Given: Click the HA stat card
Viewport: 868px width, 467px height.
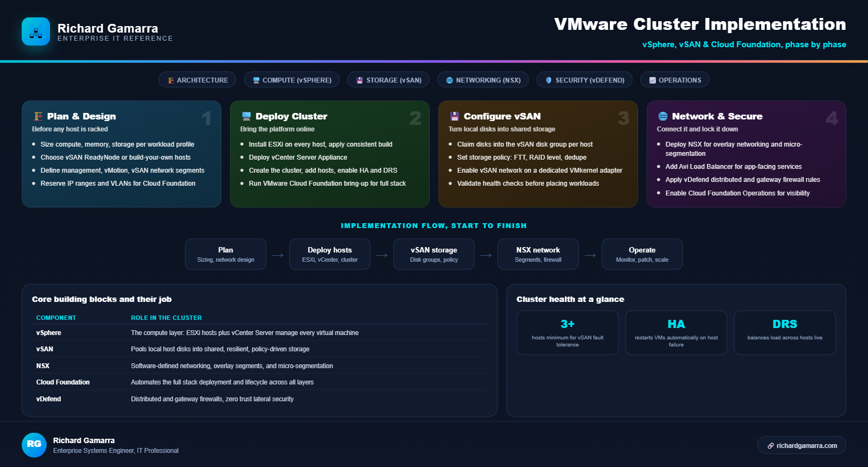Looking at the screenshot, I should click(676, 332).
